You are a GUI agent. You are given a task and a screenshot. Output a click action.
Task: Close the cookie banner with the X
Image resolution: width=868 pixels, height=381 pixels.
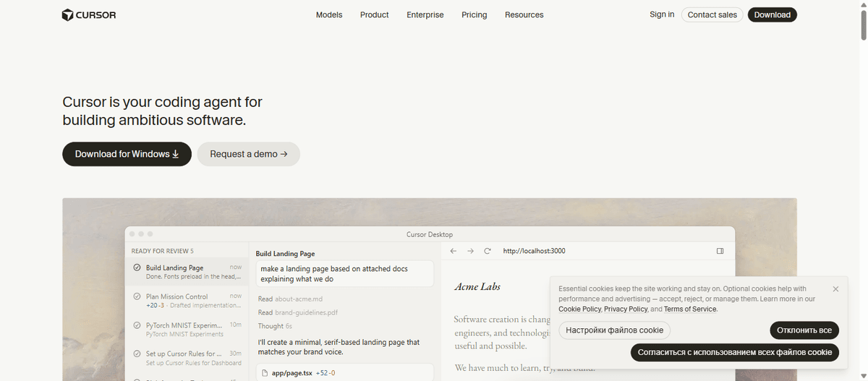835,289
